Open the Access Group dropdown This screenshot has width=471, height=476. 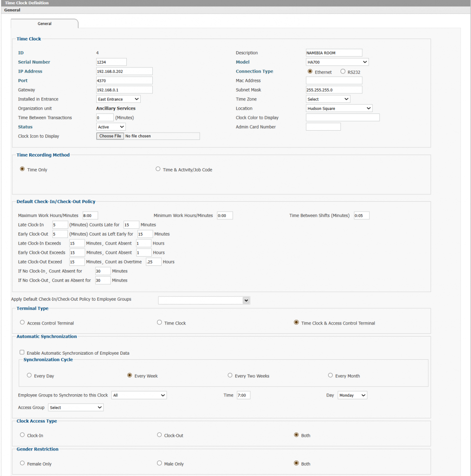point(76,407)
